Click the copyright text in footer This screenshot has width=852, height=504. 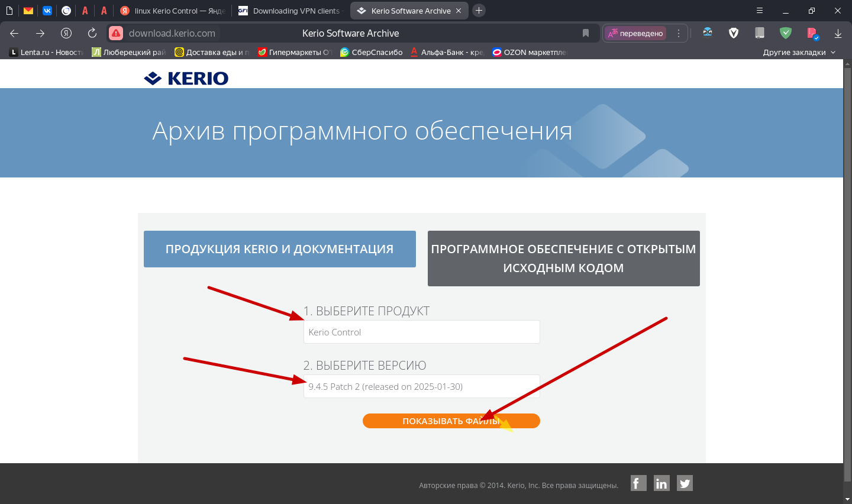point(519,486)
